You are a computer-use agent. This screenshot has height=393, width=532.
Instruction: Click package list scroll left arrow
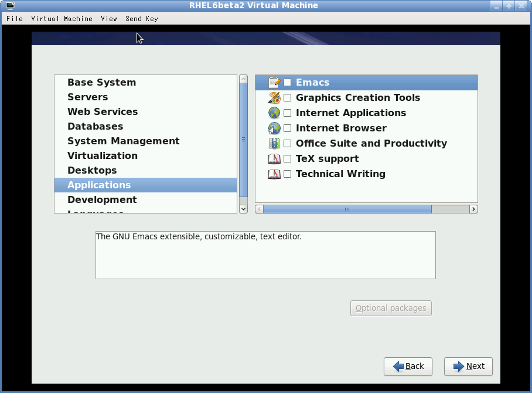[x=259, y=209]
